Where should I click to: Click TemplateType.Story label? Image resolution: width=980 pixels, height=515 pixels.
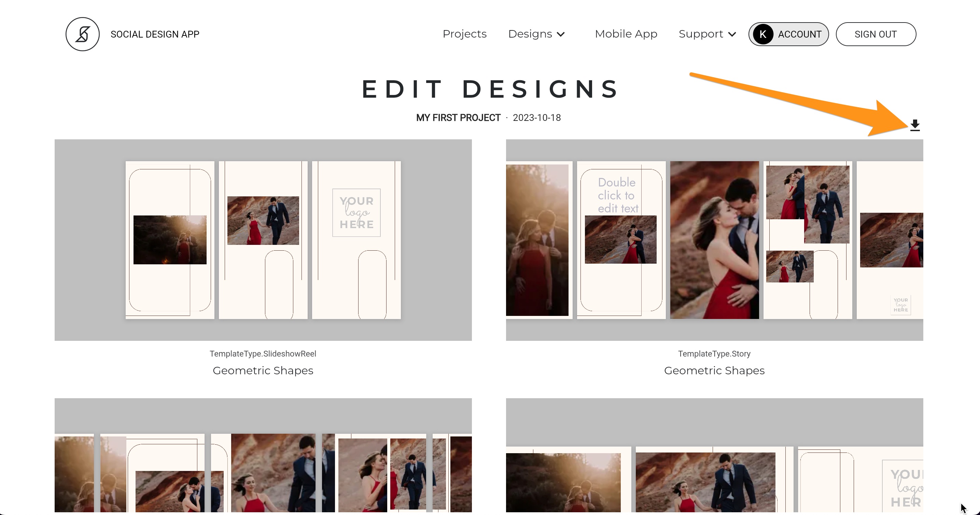[x=714, y=354]
